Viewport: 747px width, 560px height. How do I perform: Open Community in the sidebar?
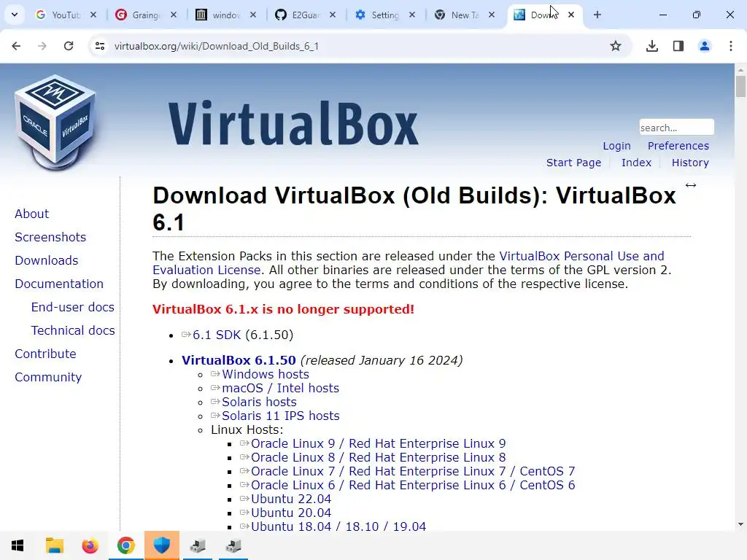coord(48,377)
